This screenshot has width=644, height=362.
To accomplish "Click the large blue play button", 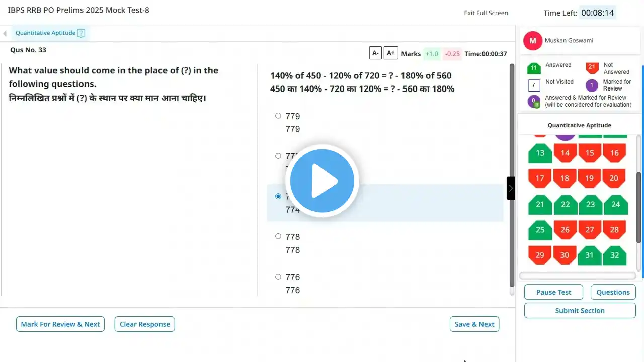I will pyautogui.click(x=322, y=180).
